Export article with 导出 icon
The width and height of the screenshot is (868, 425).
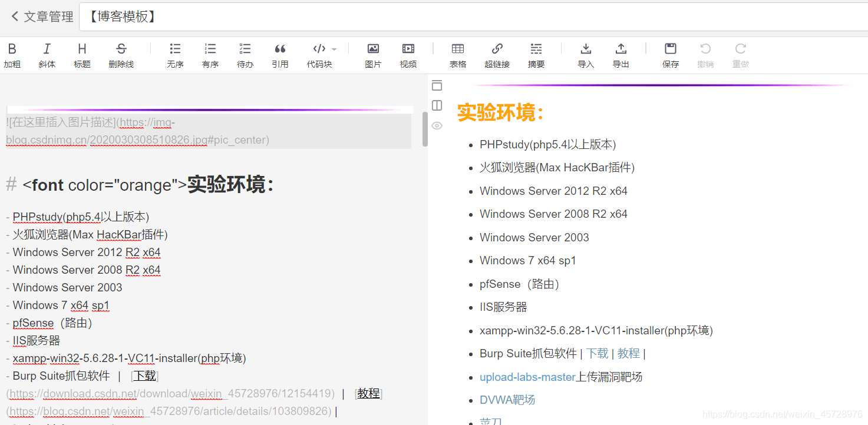click(621, 56)
